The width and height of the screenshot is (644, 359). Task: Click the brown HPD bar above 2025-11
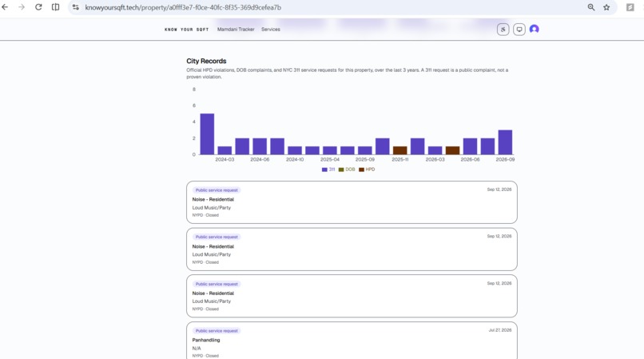coord(400,150)
